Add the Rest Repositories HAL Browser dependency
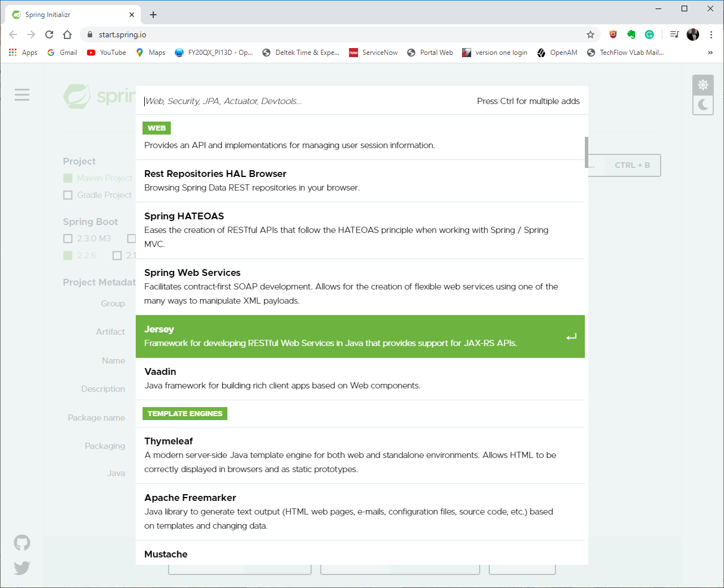This screenshot has width=724, height=588. click(x=360, y=181)
